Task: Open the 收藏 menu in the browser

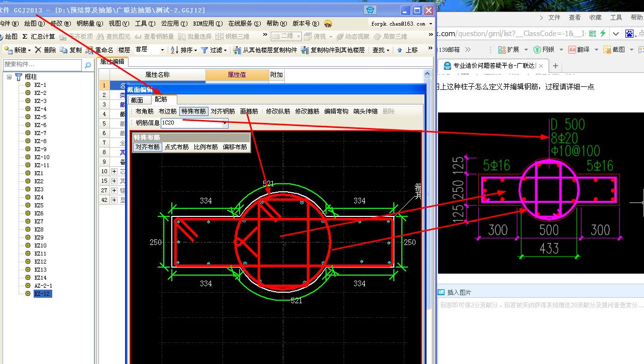Action: pyautogui.click(x=596, y=17)
